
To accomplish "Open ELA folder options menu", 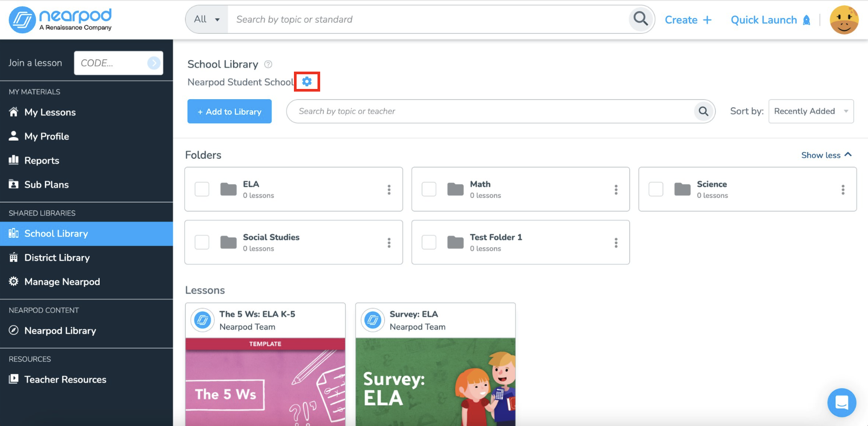I will [389, 190].
